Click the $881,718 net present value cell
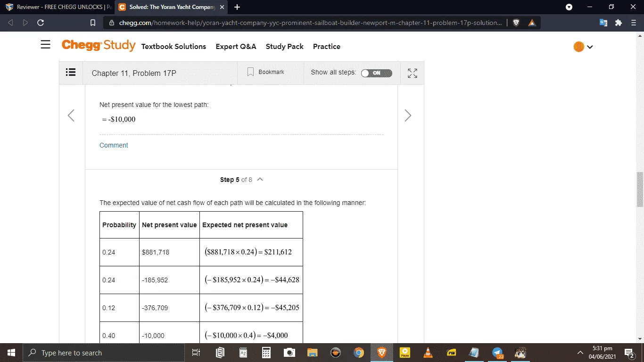This screenshot has width=644, height=362. (169, 252)
